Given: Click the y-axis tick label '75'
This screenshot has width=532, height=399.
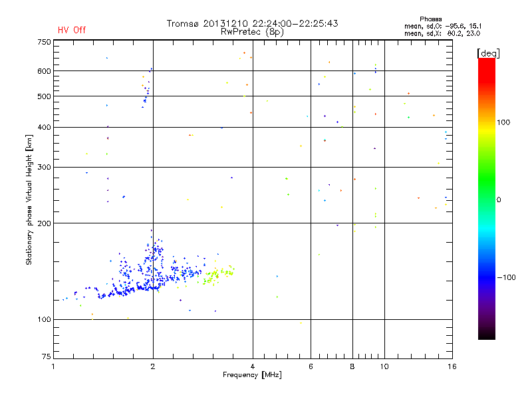Looking at the screenshot, I should point(47,356).
